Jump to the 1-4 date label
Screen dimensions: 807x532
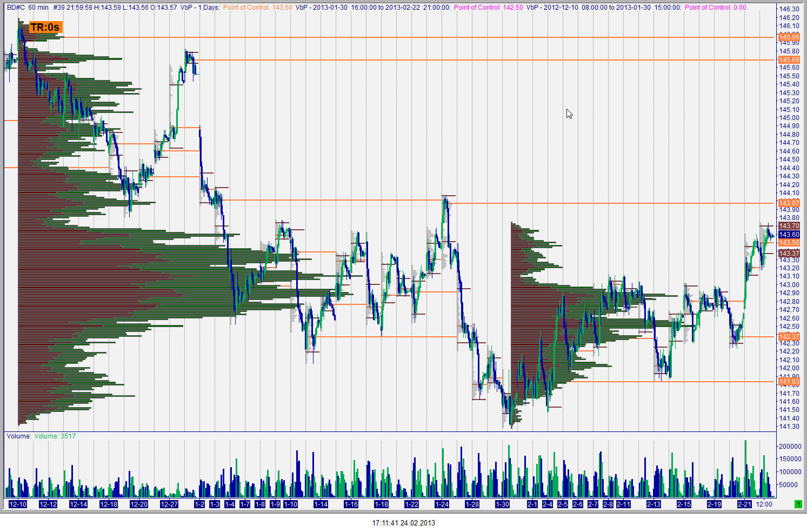pyautogui.click(x=230, y=504)
